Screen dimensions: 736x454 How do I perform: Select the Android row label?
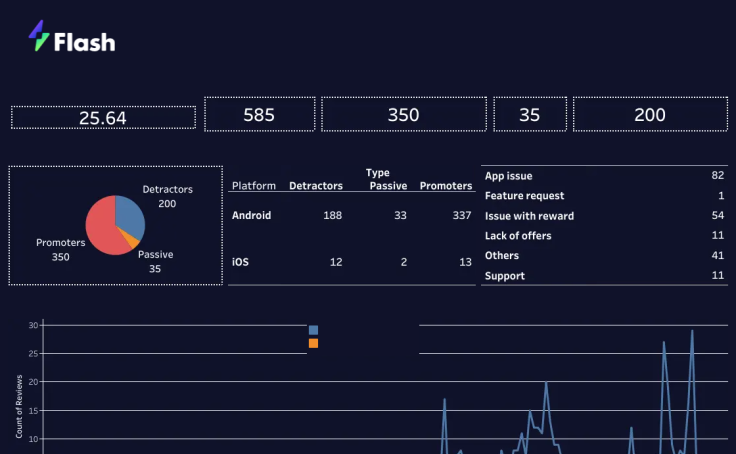(252, 215)
